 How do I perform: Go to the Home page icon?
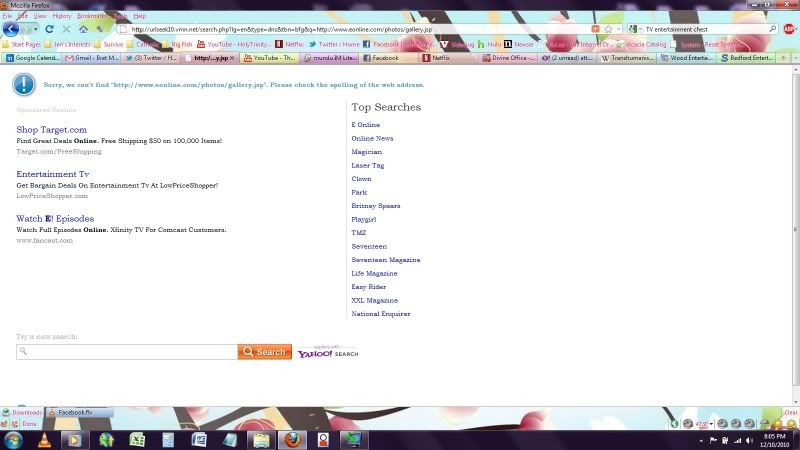83,29
